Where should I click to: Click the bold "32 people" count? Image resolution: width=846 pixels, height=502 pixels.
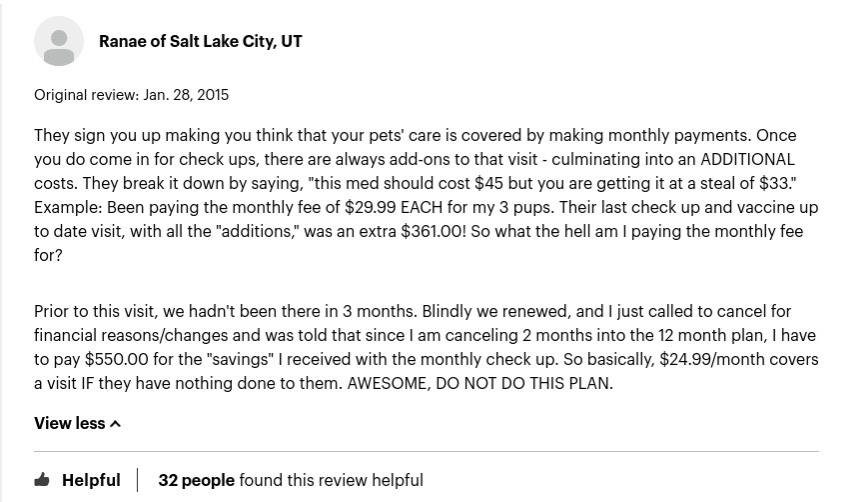pyautogui.click(x=196, y=480)
